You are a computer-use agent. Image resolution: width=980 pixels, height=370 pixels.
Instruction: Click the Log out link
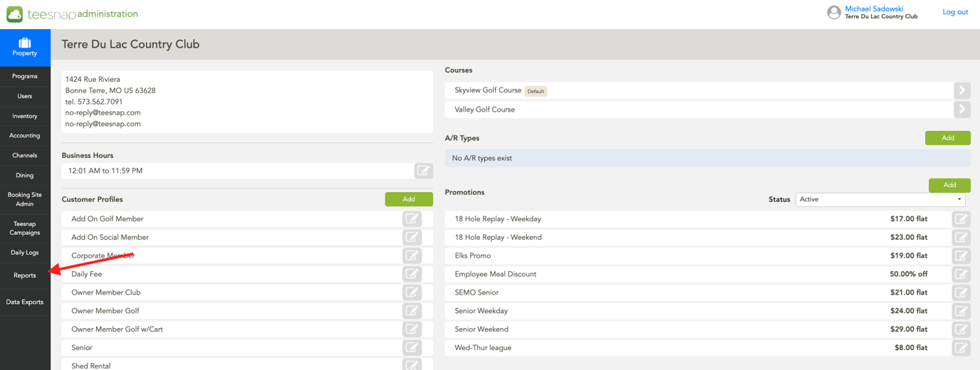955,12
